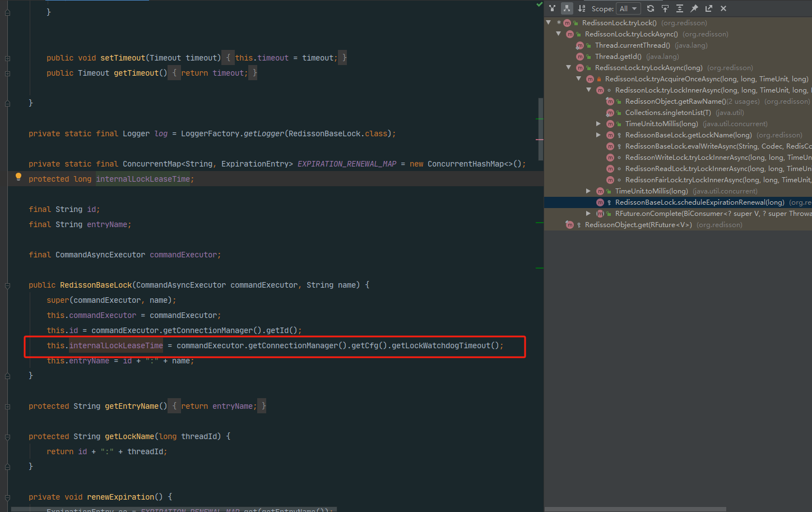Expand all nodes in hierarchy tree
This screenshot has height=512, width=812.
pos(680,8)
